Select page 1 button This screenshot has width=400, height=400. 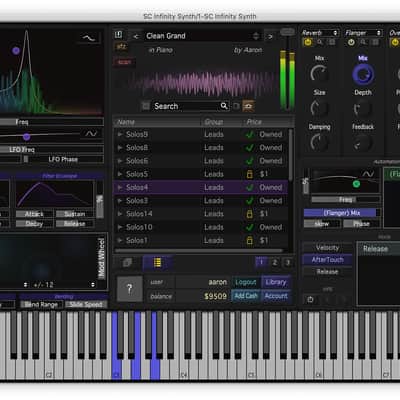pos(262,263)
